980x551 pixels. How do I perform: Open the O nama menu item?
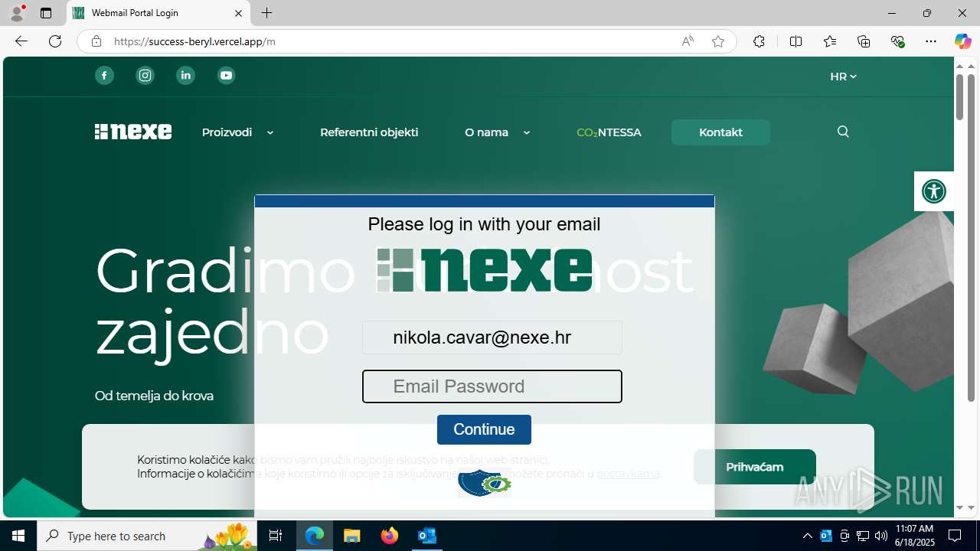486,132
